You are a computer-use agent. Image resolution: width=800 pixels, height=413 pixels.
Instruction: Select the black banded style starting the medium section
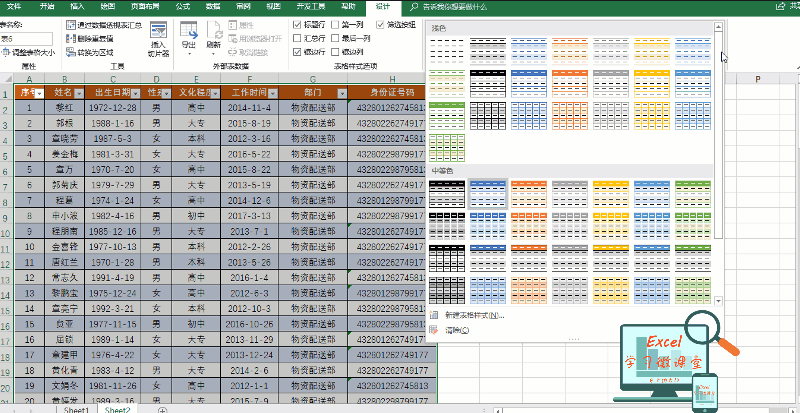pos(447,194)
